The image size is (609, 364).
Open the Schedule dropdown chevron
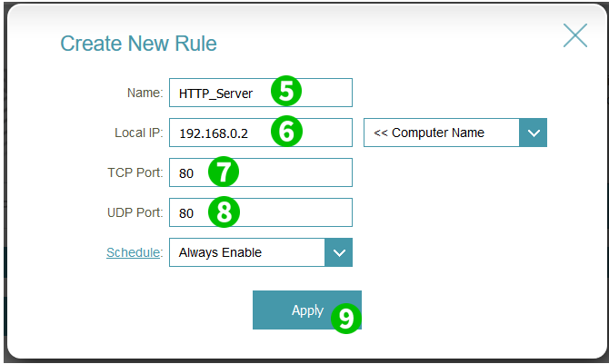(x=338, y=252)
